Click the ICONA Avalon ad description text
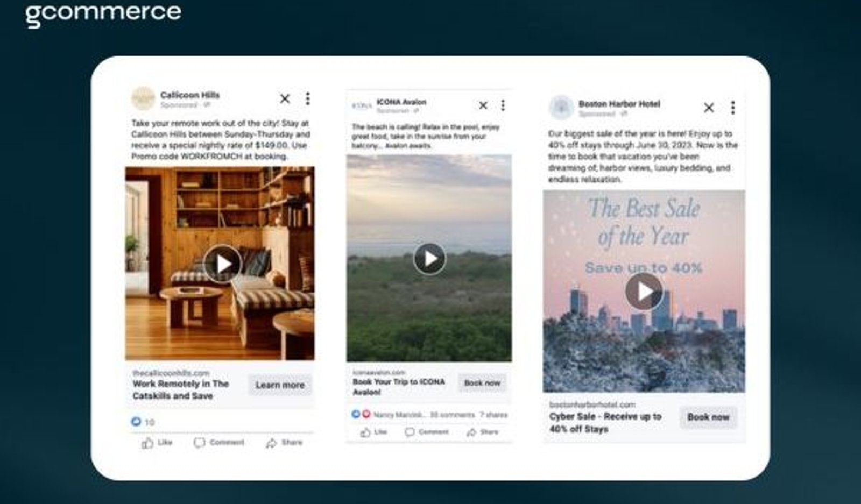The image size is (861, 504). pyautogui.click(x=426, y=137)
